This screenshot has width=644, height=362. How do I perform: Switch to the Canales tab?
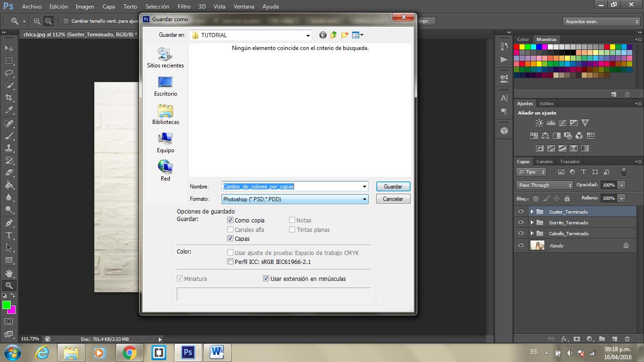545,162
